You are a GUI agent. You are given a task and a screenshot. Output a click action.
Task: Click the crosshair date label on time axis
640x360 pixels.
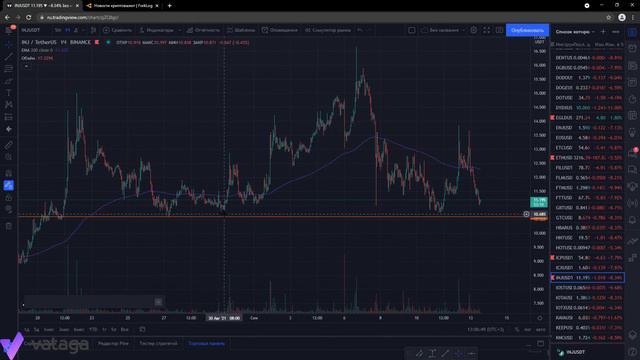[224, 318]
